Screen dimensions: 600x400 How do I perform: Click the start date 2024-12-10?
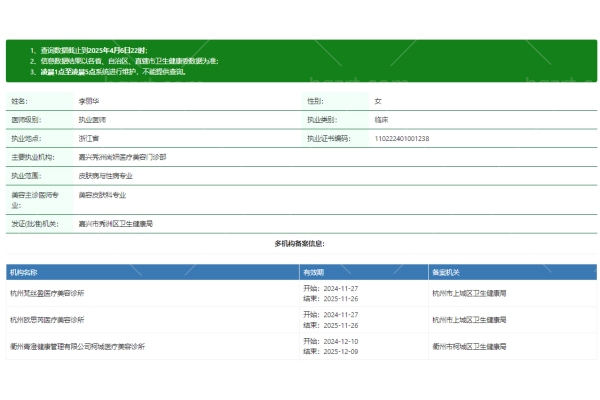tap(341, 341)
